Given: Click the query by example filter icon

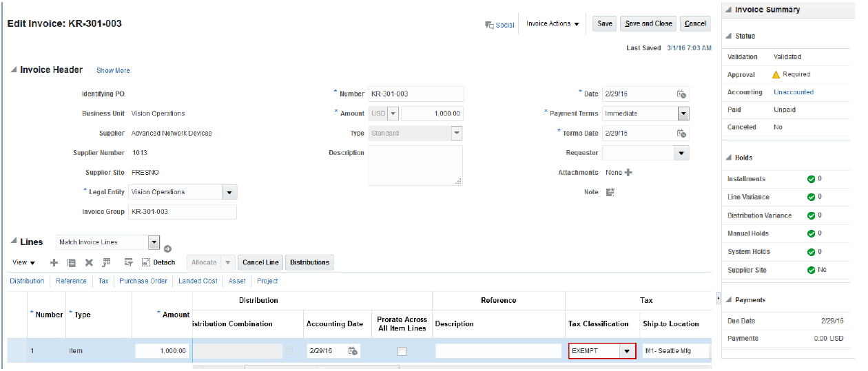Looking at the screenshot, I should (128, 262).
